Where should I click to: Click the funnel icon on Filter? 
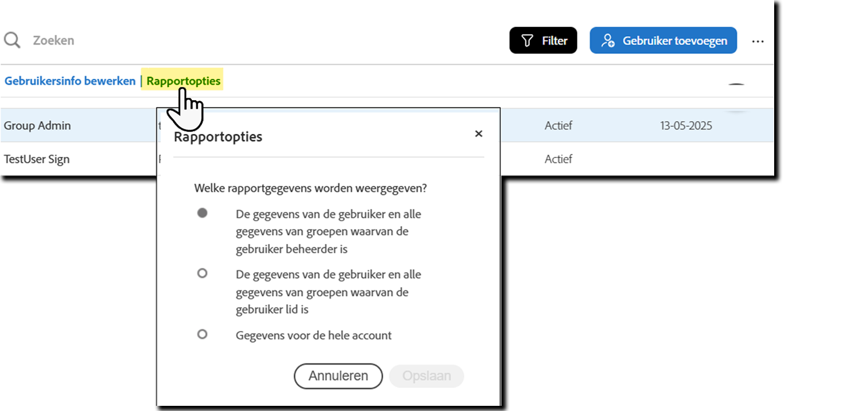(x=527, y=41)
